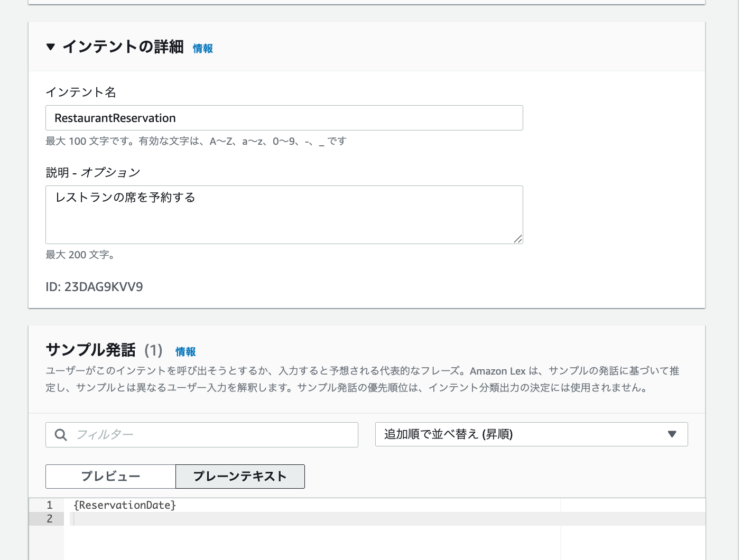
Task: Click the 説明 description textarea
Action: pyautogui.click(x=284, y=214)
